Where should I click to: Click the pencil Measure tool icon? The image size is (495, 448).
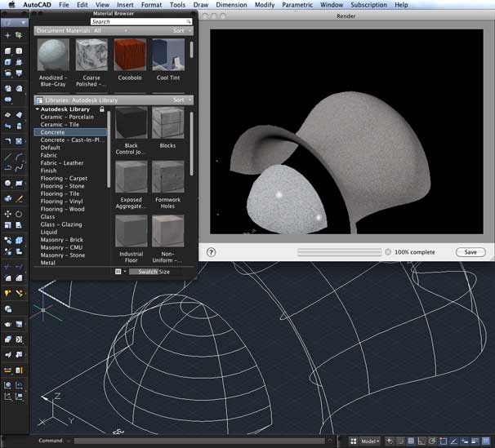click(x=19, y=199)
